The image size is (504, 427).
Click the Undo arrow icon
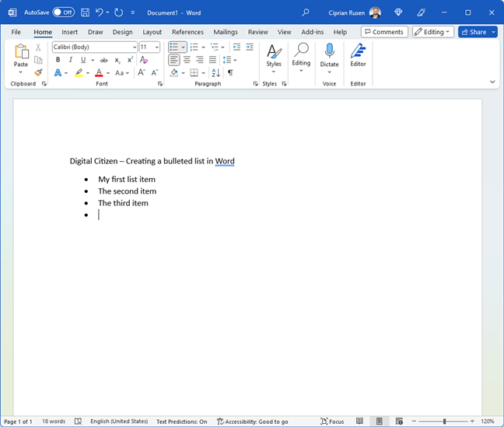100,12
